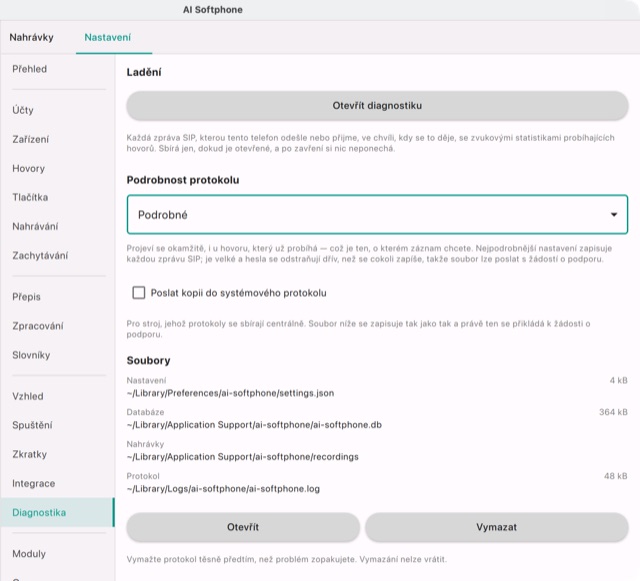
Task: Click the recordings folder path
Action: point(243,457)
